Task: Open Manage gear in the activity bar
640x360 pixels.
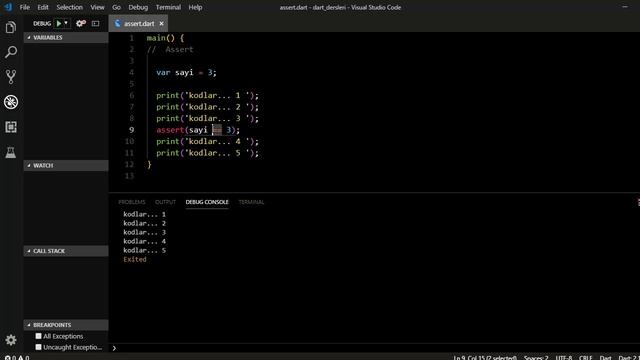Action: [11, 340]
